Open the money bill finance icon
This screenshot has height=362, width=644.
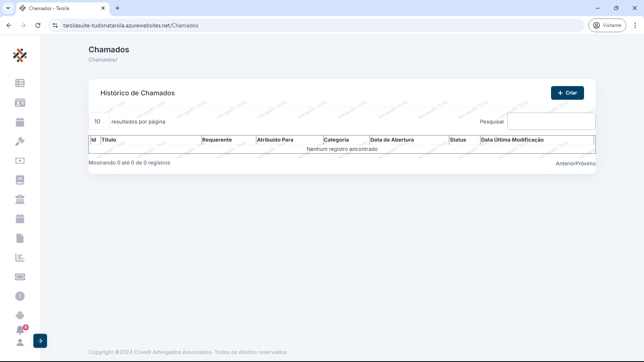click(20, 161)
